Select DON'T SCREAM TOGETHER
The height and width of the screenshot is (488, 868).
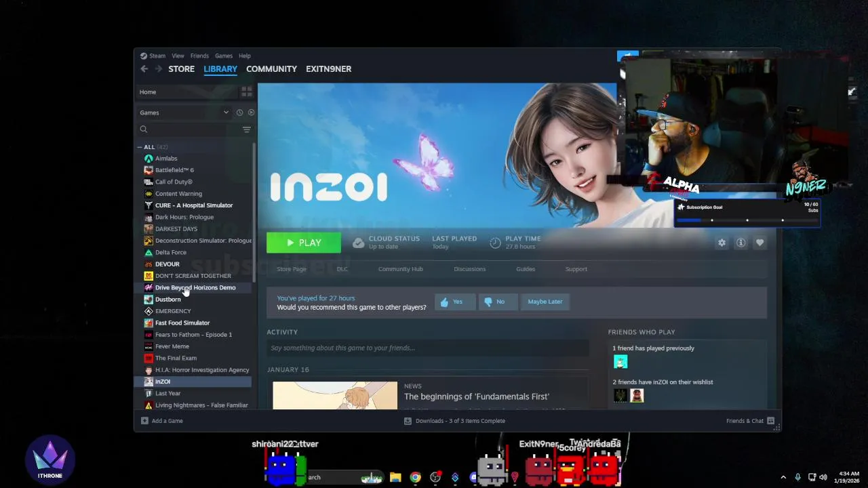click(x=194, y=276)
